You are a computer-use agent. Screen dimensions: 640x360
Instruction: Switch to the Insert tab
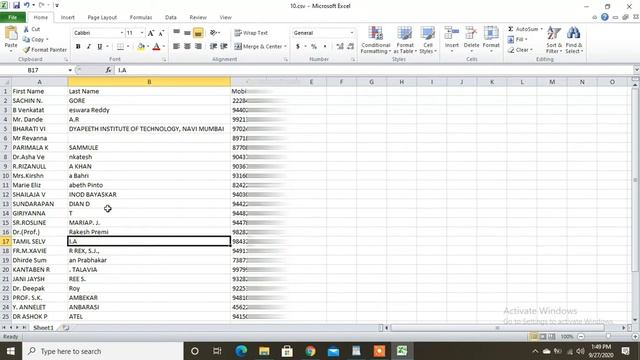[68, 18]
